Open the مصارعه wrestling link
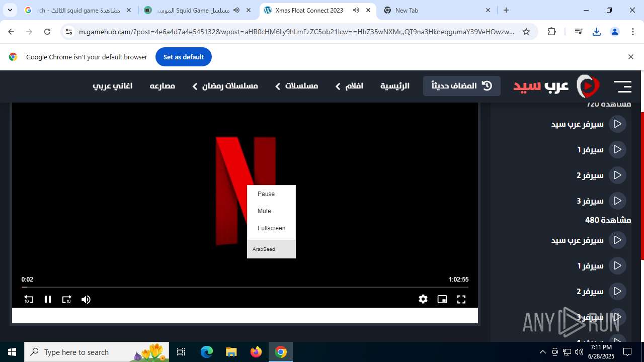 pyautogui.click(x=163, y=86)
